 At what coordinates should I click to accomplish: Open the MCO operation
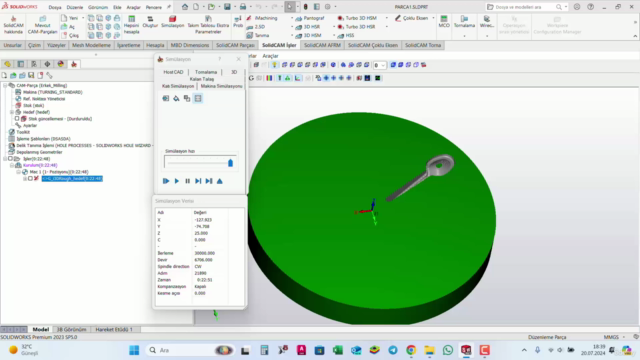(x=444, y=22)
